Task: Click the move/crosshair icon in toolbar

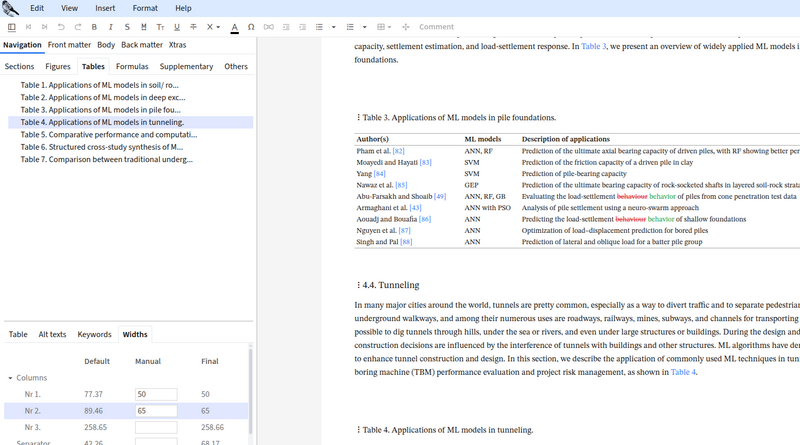Action: (406, 27)
